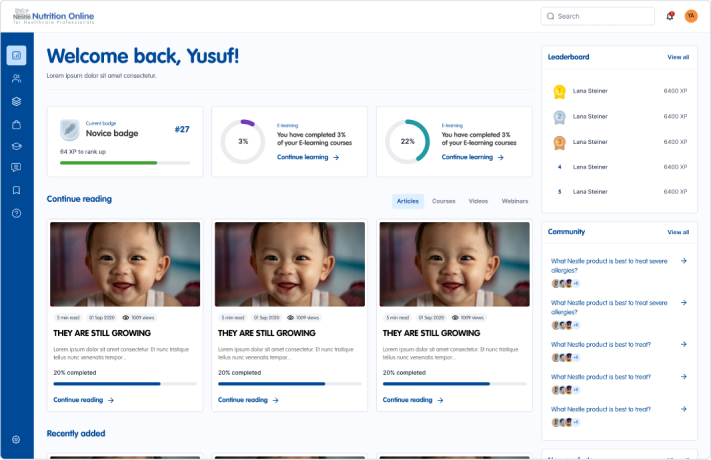The width and height of the screenshot is (711, 460).
Task: Click the stacked layers sidebar icon
Action: (x=16, y=101)
